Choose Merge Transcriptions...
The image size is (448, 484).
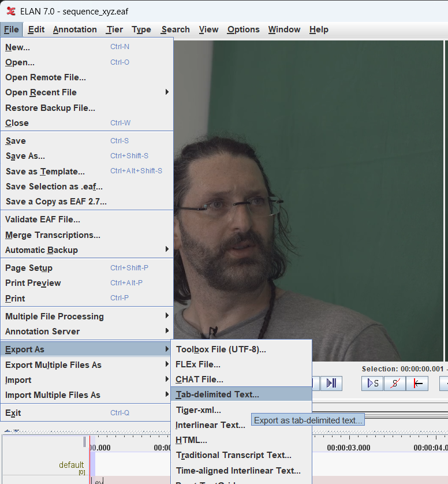(87, 235)
